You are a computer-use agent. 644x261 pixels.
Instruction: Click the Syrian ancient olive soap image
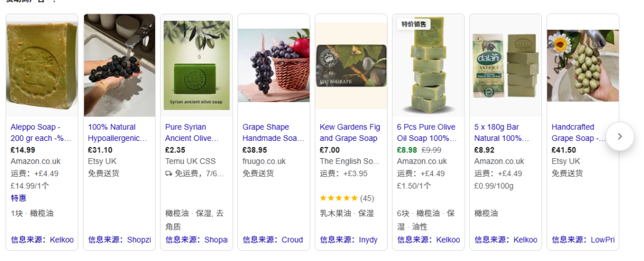tap(196, 66)
